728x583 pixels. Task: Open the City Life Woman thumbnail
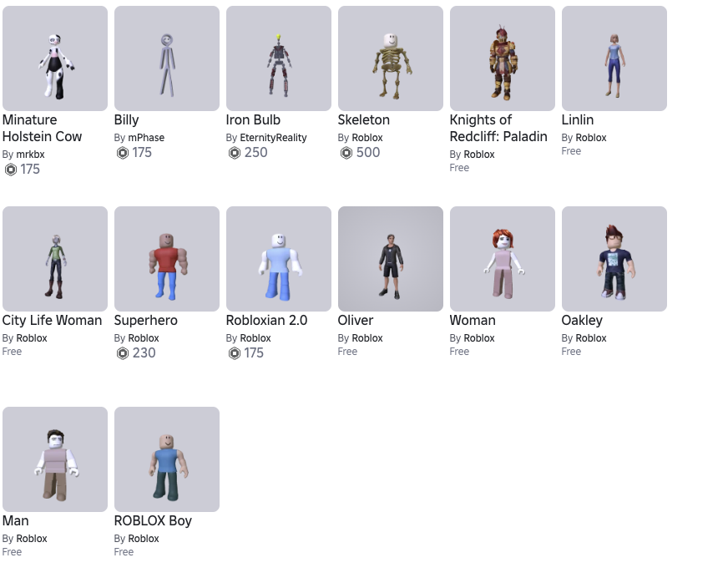(x=55, y=259)
